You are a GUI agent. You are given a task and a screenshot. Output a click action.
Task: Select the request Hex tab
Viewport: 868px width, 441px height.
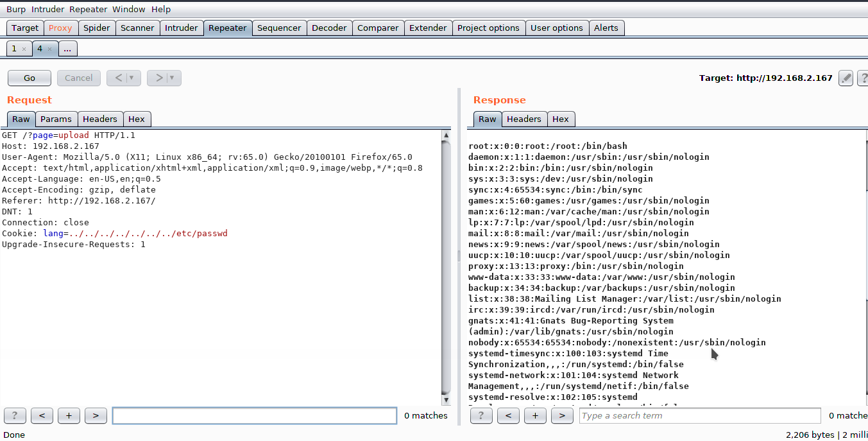[x=137, y=119]
